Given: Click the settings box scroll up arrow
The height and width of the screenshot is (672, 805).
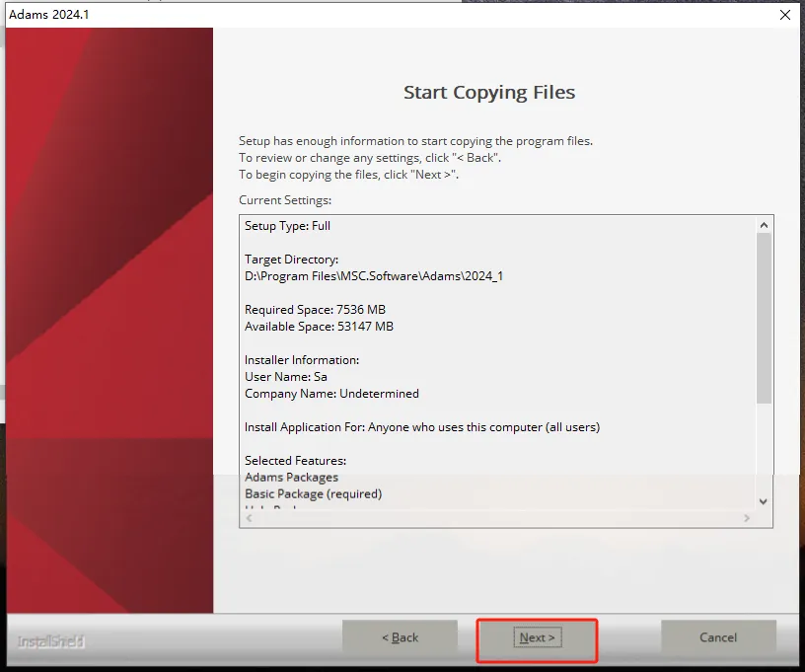Looking at the screenshot, I should pyautogui.click(x=764, y=225).
